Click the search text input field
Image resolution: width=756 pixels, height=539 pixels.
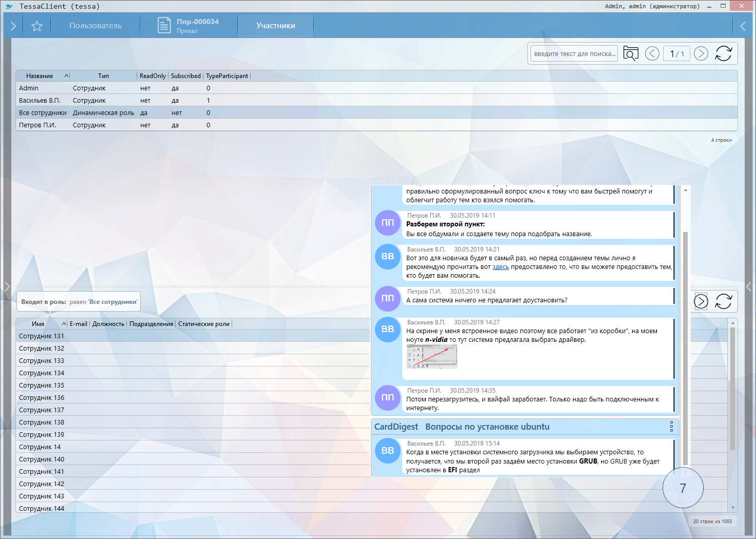(574, 53)
